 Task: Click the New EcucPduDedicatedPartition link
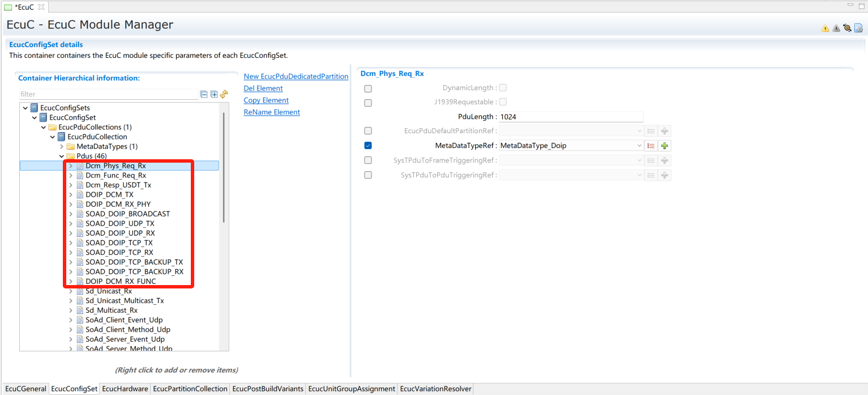pos(296,77)
